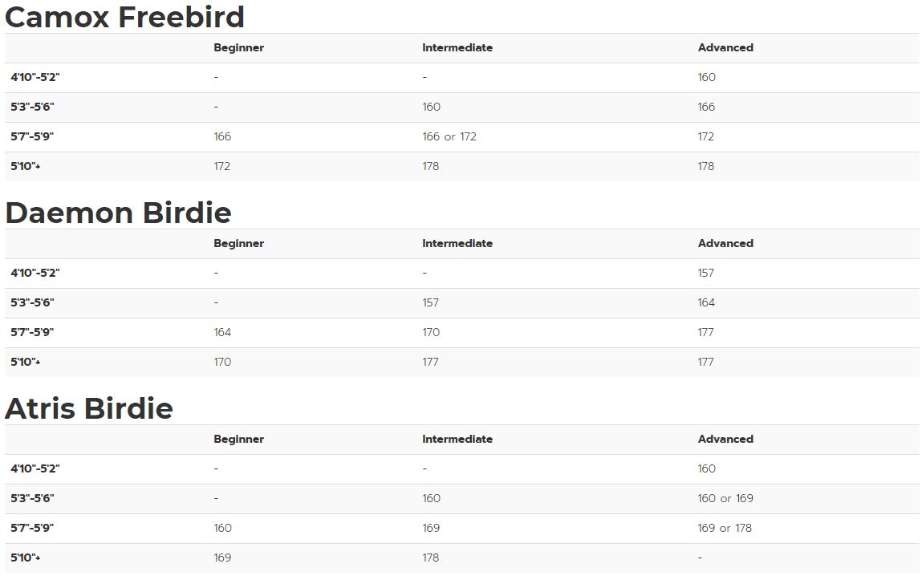The height and width of the screenshot is (588, 922).
Task: Click Camox Freebird Beginner 172 cell
Action: click(x=222, y=166)
